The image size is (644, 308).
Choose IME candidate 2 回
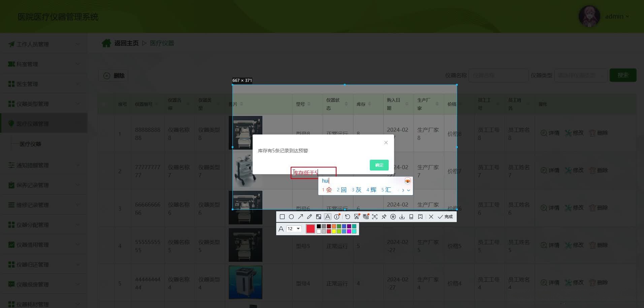(342, 190)
